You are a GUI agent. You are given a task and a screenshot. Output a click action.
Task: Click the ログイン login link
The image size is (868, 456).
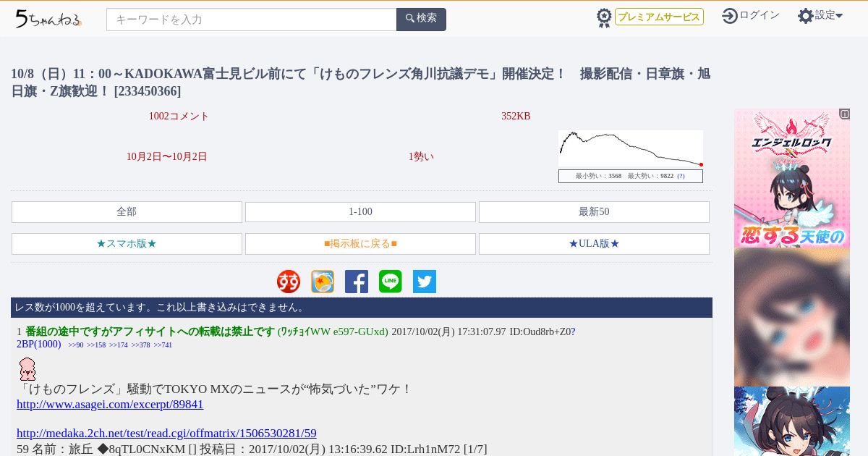(x=759, y=15)
